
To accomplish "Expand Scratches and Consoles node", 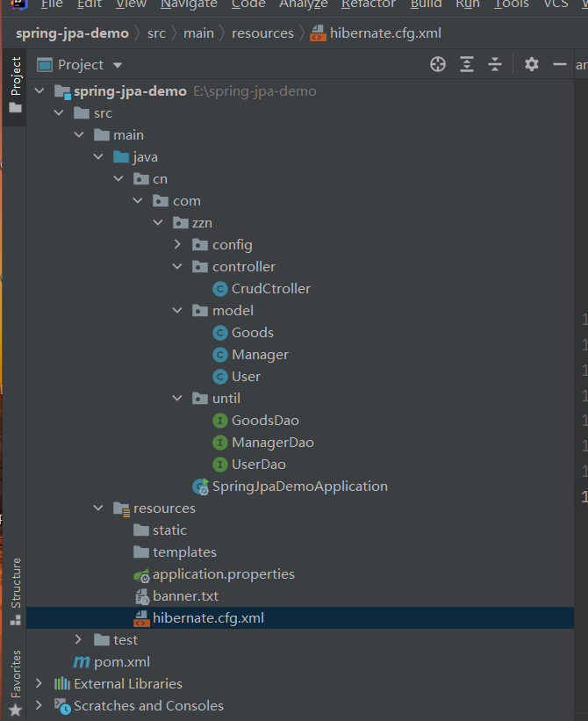I will [x=39, y=705].
